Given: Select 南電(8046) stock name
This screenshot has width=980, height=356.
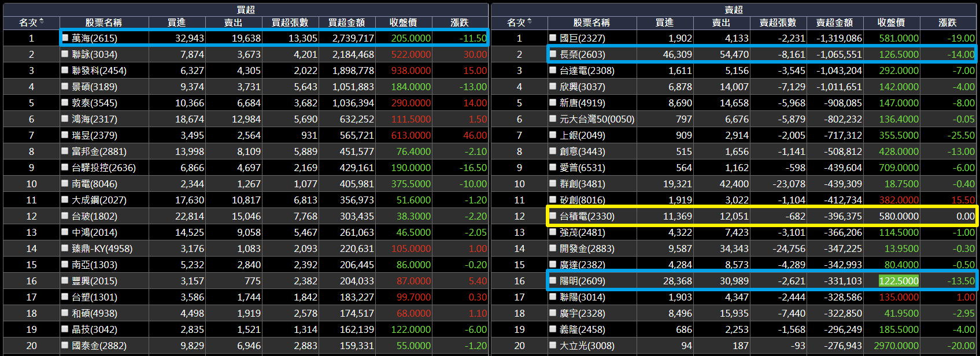Looking at the screenshot, I should (94, 184).
